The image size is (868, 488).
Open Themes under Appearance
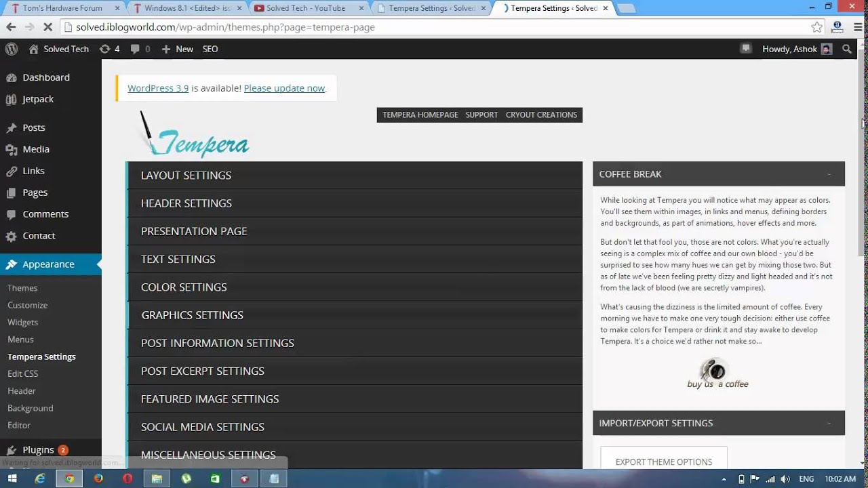[x=22, y=288]
